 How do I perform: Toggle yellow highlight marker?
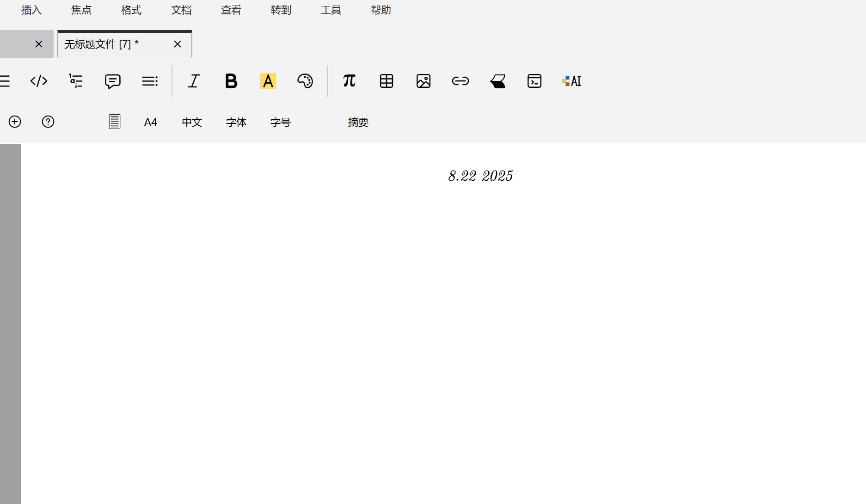click(x=268, y=81)
